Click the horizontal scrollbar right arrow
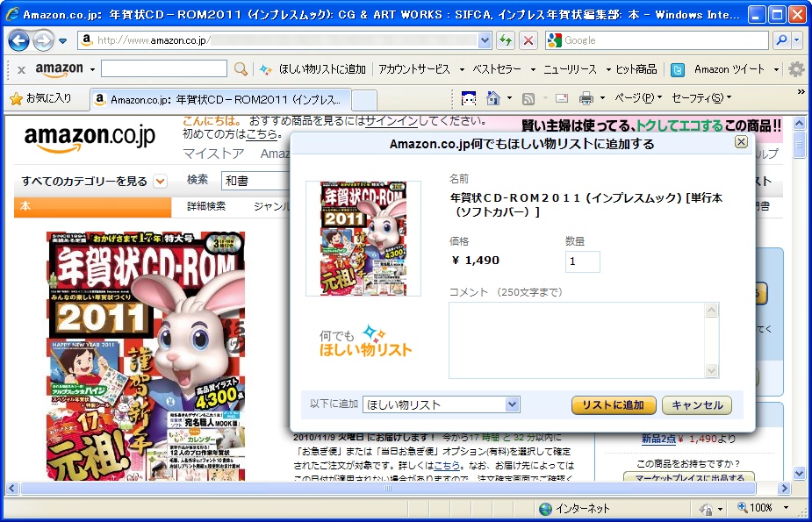Viewport: 812px width, 522px height. pyautogui.click(x=784, y=488)
